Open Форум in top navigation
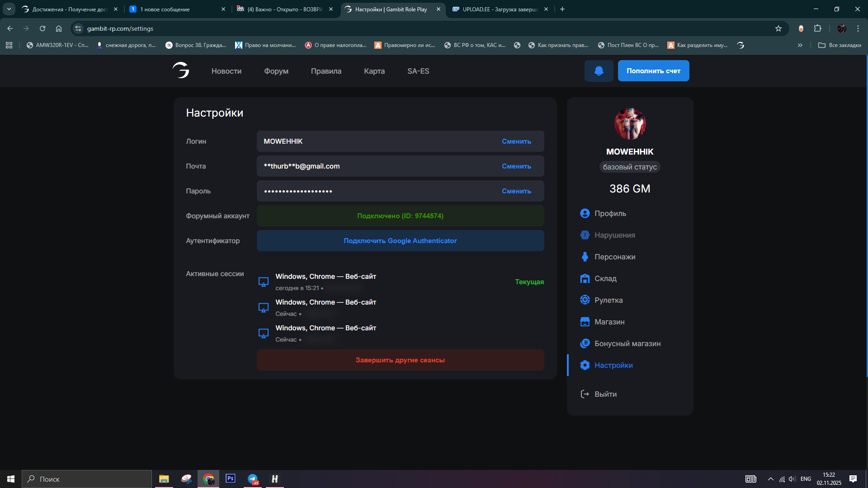Screen dimensions: 868x488 pyautogui.click(x=276, y=71)
